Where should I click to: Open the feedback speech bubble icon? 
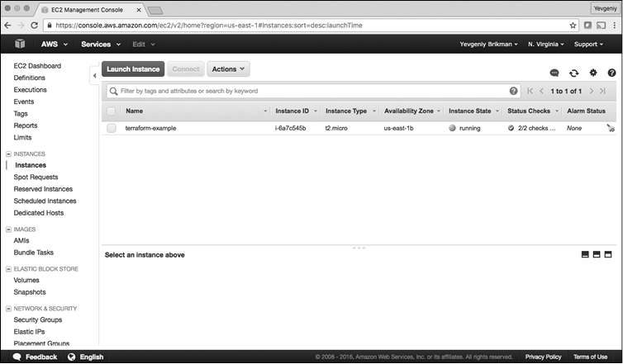point(554,73)
